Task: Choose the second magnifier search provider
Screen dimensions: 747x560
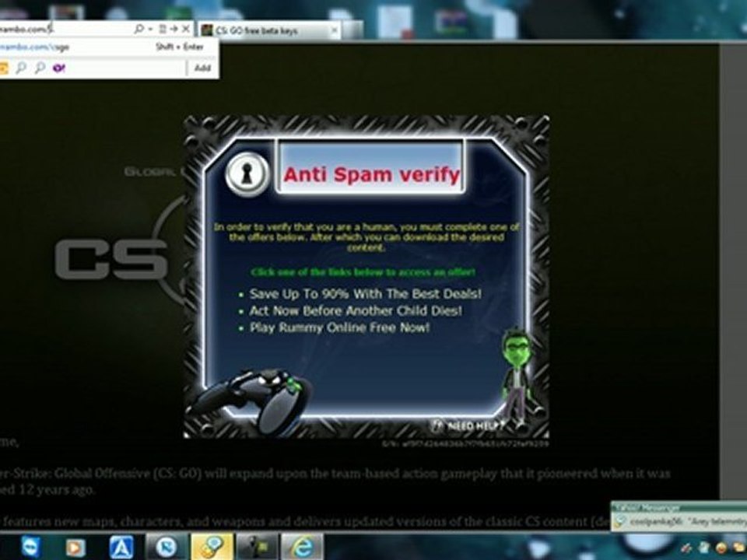Action: [40, 68]
